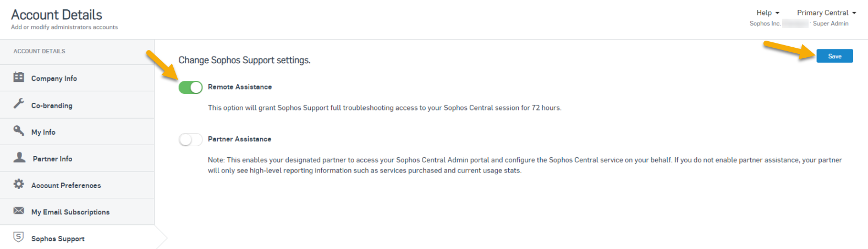Click the My Info key icon
This screenshot has height=249, width=868.
19,130
